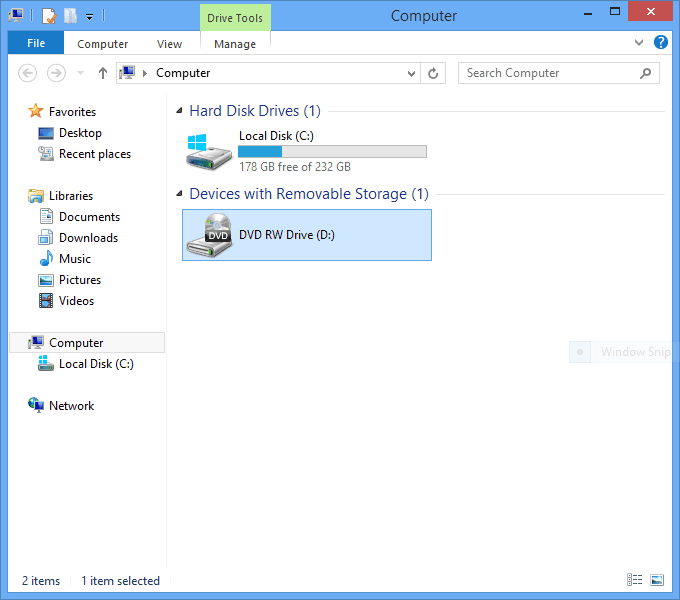Screen dimensions: 680x600
Task: Open the Customize Quick Access Toolbar arrow
Action: coord(89,17)
